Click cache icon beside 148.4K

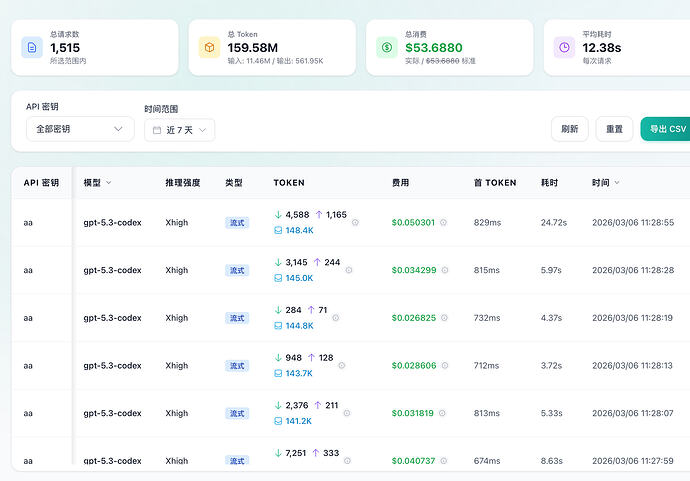click(278, 230)
